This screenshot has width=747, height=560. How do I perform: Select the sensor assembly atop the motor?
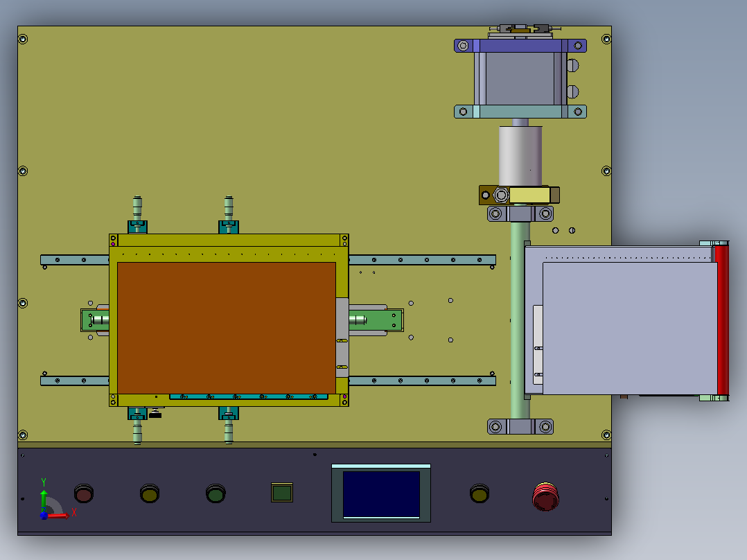click(x=520, y=31)
